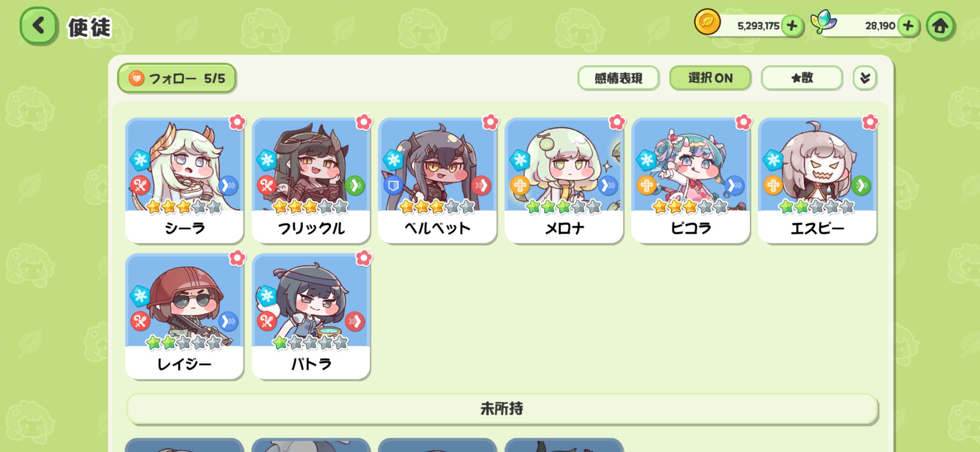Select the レイジー character card
The height and width of the screenshot is (452, 980).
[x=184, y=316]
